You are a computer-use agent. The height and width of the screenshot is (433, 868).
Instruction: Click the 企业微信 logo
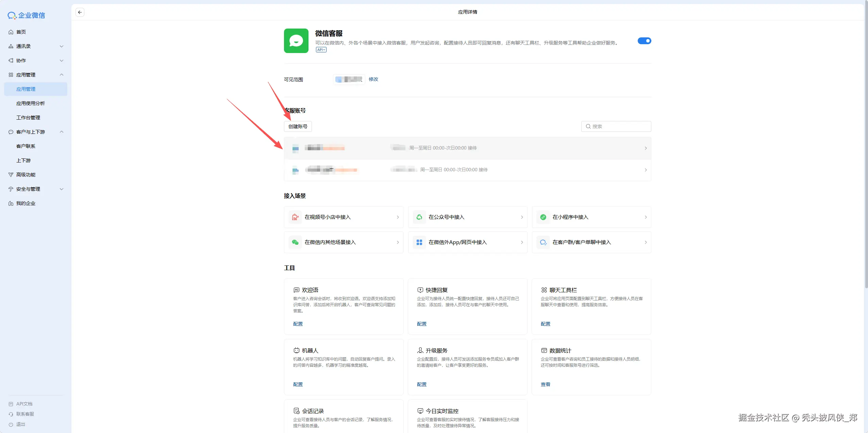[x=27, y=15]
